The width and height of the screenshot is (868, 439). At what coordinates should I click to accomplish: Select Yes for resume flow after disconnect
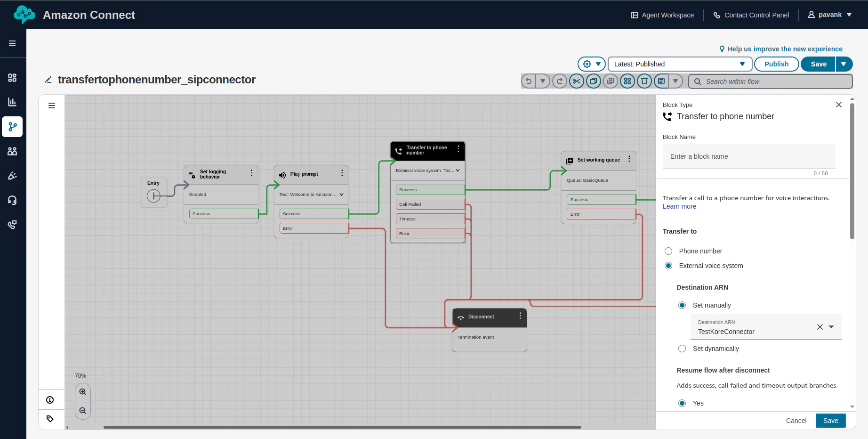682,403
